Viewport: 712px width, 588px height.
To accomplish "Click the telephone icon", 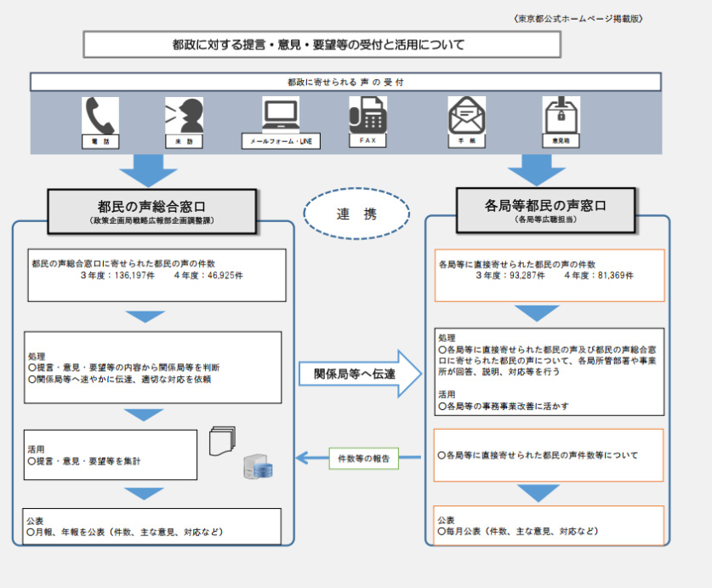I will [100, 115].
